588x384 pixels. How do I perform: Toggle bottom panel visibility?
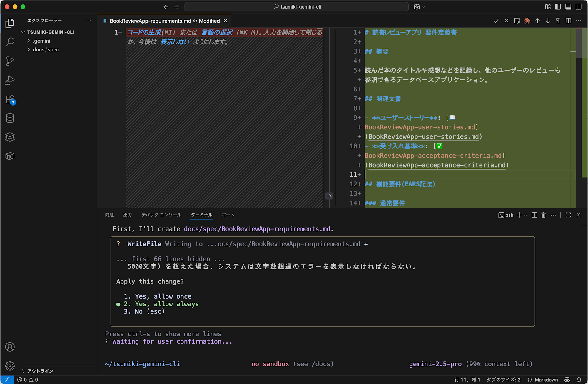[x=568, y=7]
